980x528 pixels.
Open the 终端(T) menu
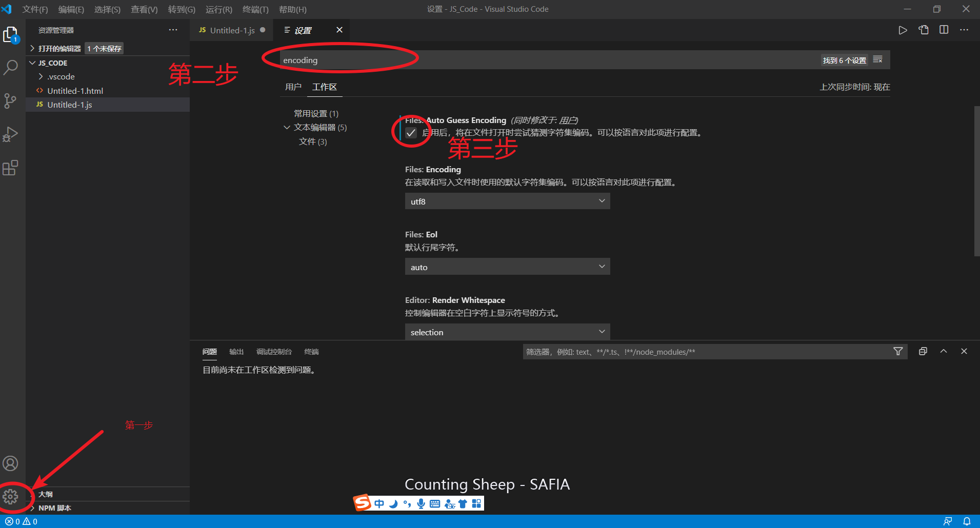pyautogui.click(x=255, y=9)
